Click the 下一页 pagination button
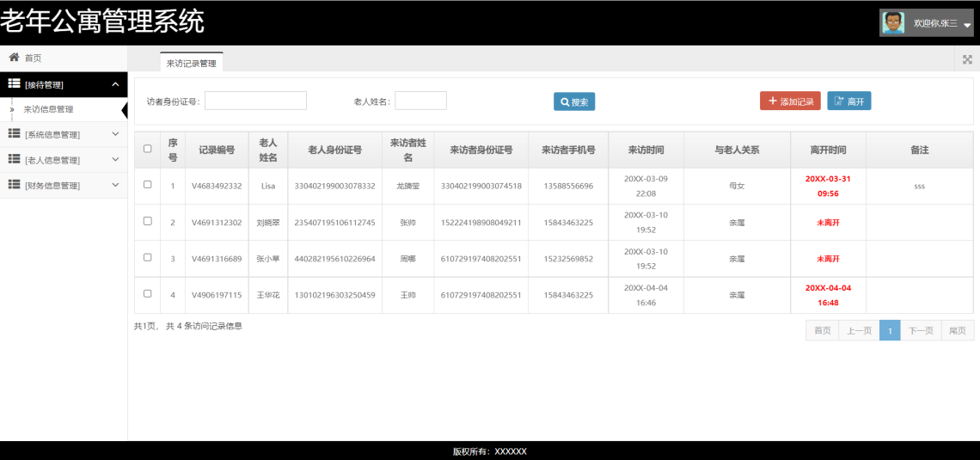 click(x=922, y=331)
